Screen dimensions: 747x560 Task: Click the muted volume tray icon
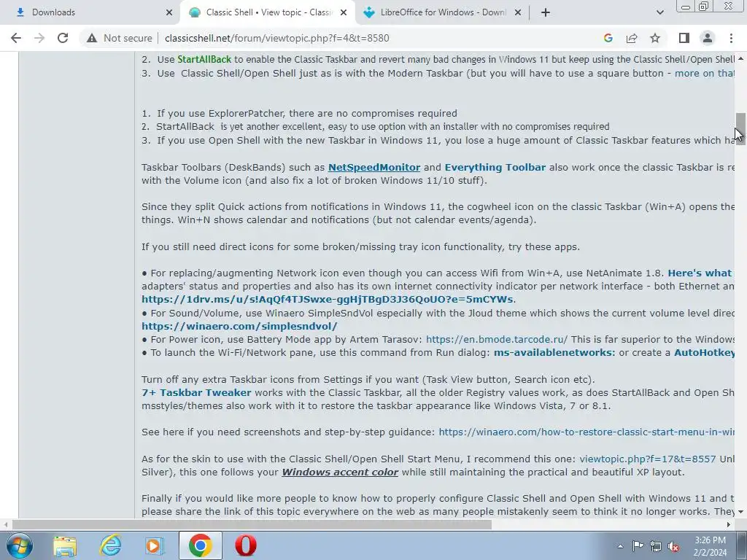(x=673, y=546)
